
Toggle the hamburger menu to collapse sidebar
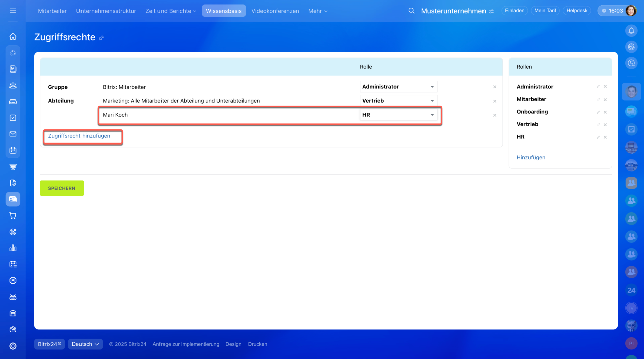(x=13, y=11)
